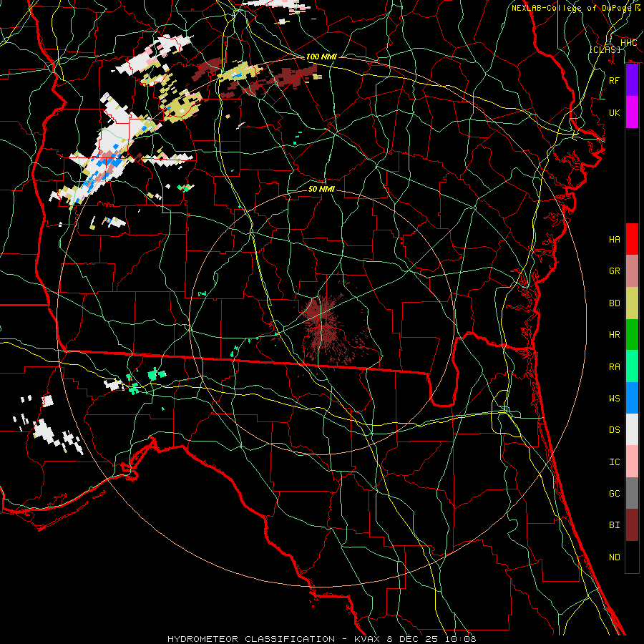
Task: Click the UK legend label
Action: click(x=614, y=113)
